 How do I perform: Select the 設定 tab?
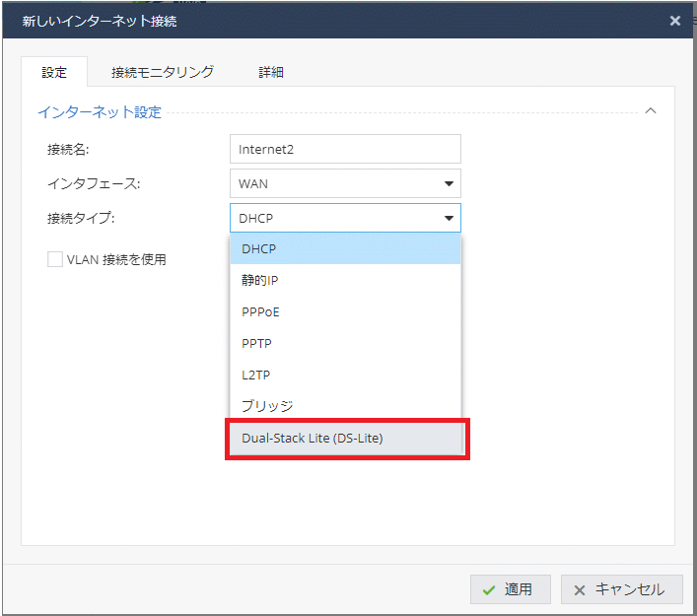54,72
